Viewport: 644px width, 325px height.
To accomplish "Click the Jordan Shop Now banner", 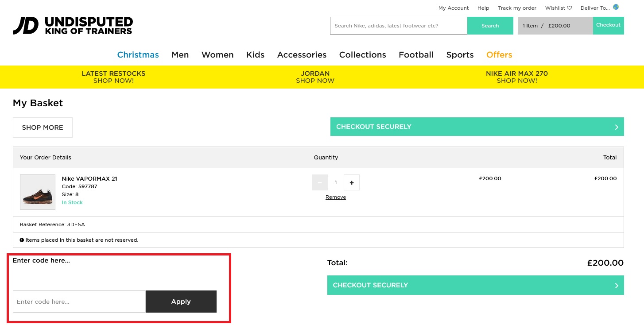I will [315, 77].
